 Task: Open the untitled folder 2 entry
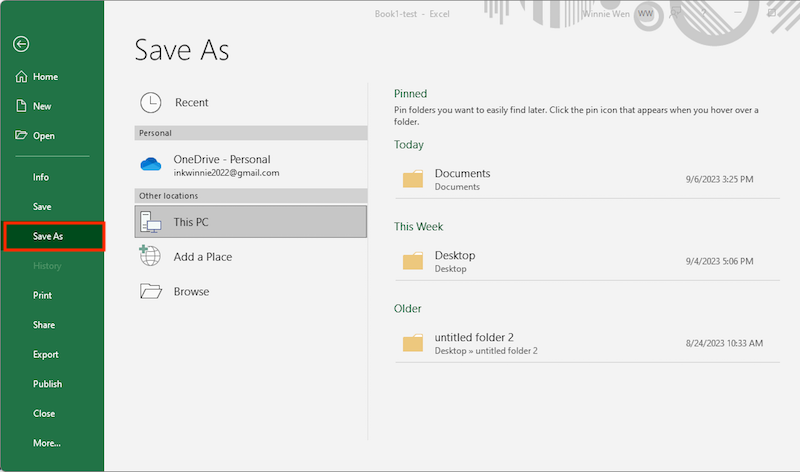point(587,343)
